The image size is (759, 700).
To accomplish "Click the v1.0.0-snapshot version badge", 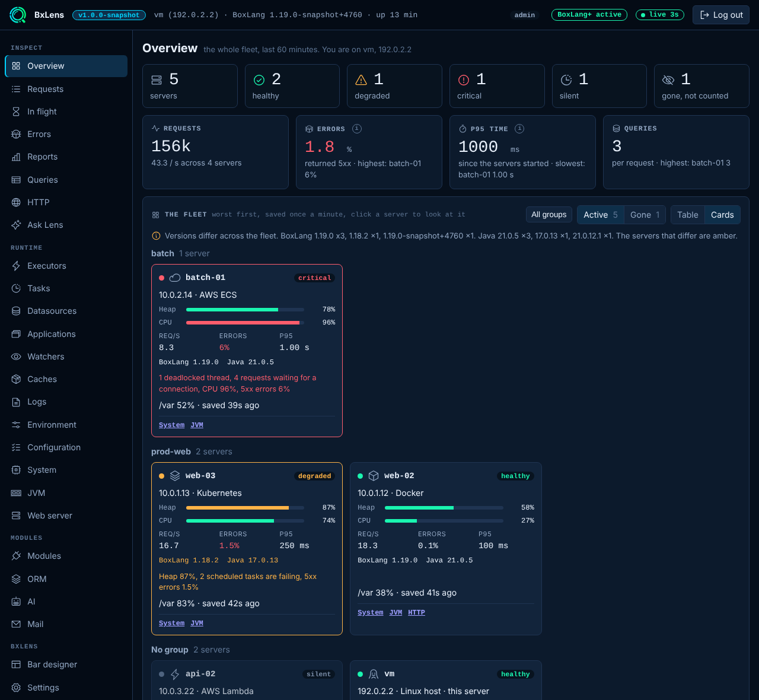I will click(109, 15).
